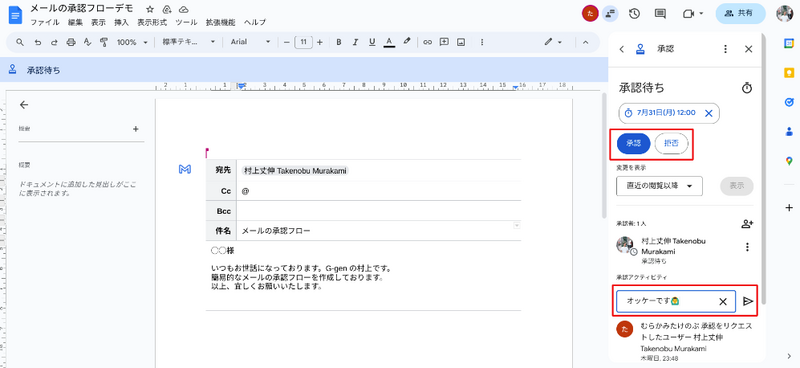800x368 pixels.
Task: Open the Arial font dropdown
Action: (x=251, y=42)
